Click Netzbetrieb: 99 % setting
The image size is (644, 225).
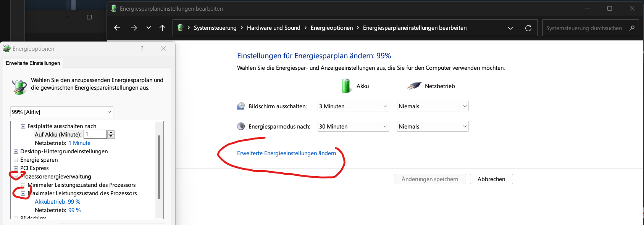[x=58, y=210]
